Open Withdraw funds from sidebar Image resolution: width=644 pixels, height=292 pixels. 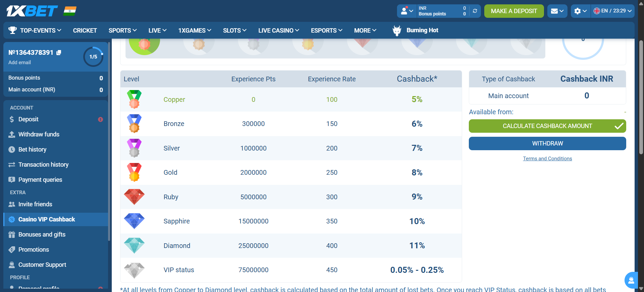point(39,134)
